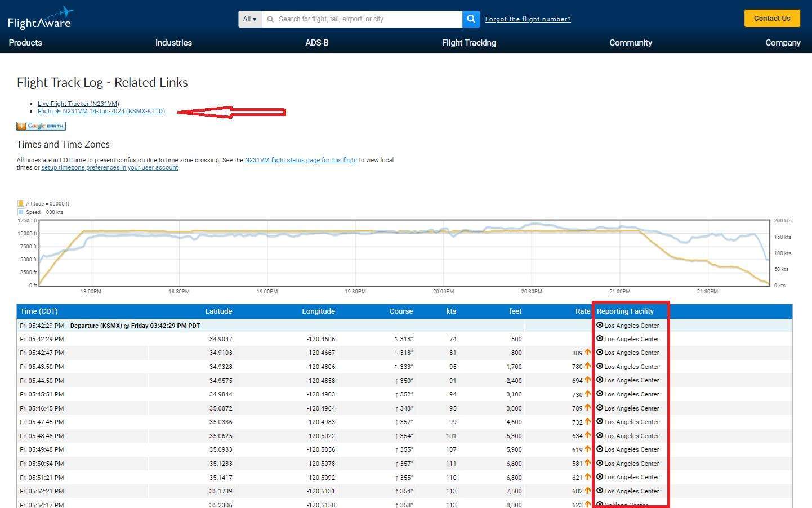Click climb arrow next to rate 780

click(x=588, y=366)
